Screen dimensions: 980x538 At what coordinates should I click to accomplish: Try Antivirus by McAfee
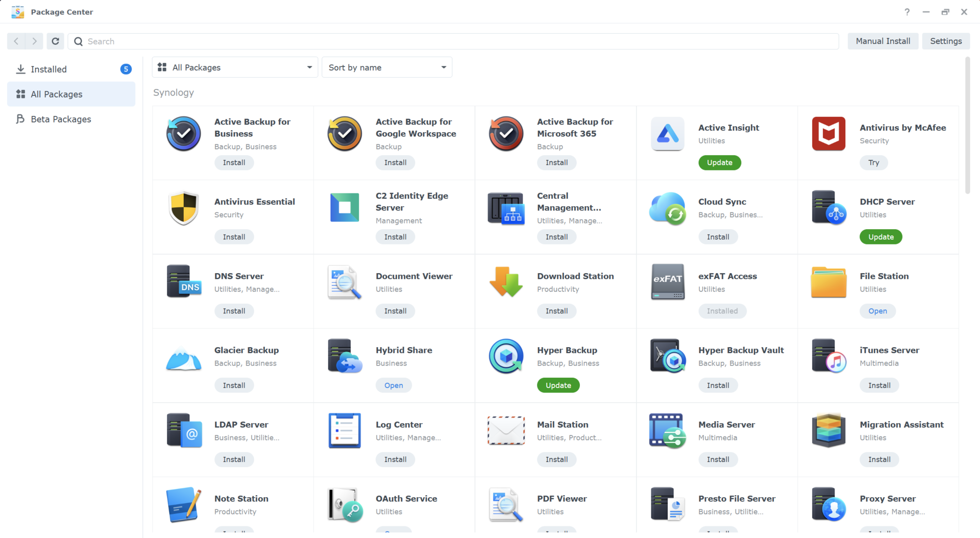[x=874, y=163]
